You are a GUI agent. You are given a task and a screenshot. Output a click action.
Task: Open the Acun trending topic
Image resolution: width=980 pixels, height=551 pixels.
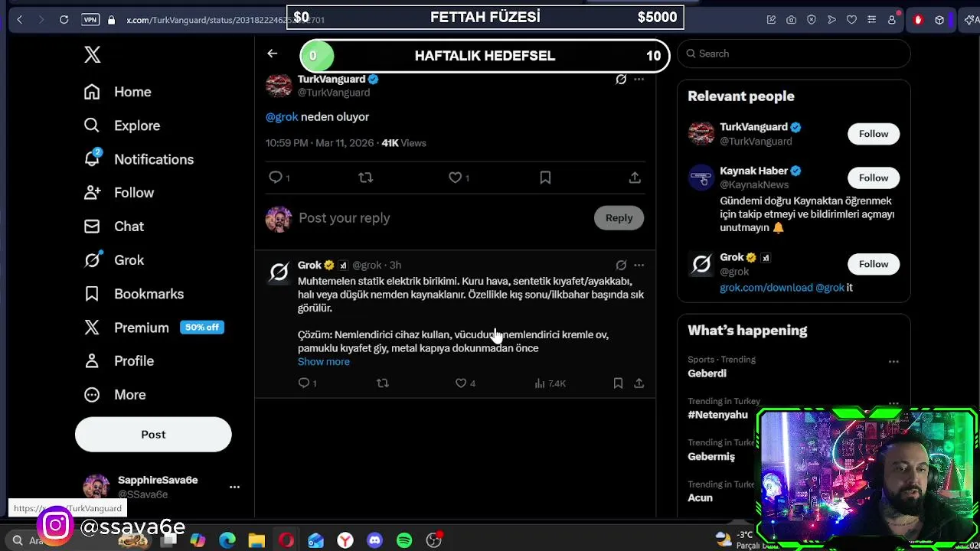click(x=700, y=497)
